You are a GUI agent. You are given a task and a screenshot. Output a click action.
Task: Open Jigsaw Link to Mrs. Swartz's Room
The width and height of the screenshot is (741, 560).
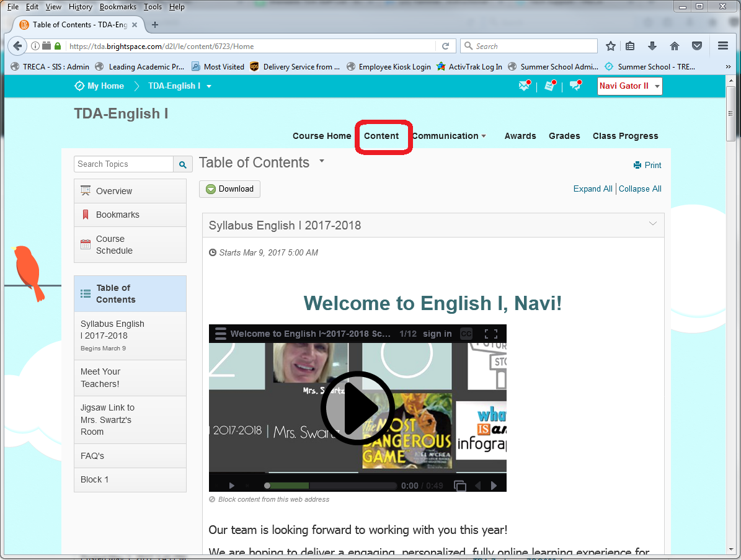point(130,420)
